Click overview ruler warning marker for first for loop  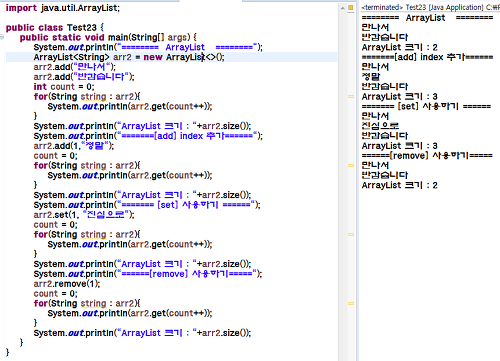[x=351, y=96]
